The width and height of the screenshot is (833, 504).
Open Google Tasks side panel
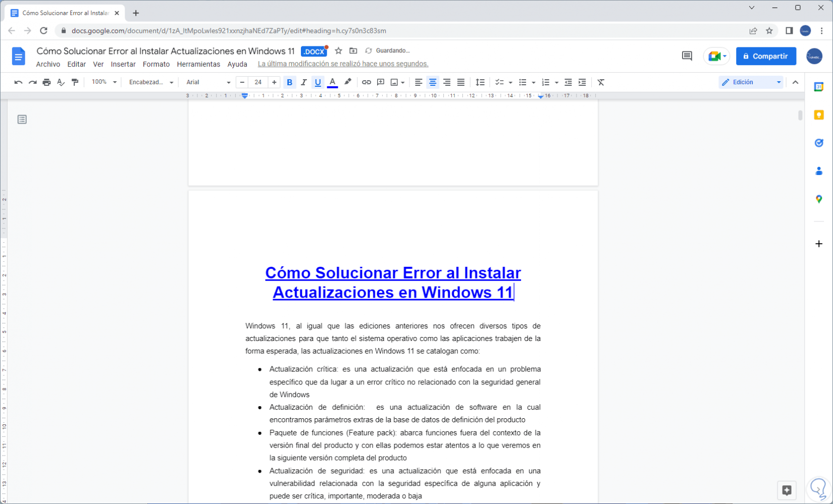[x=819, y=143]
